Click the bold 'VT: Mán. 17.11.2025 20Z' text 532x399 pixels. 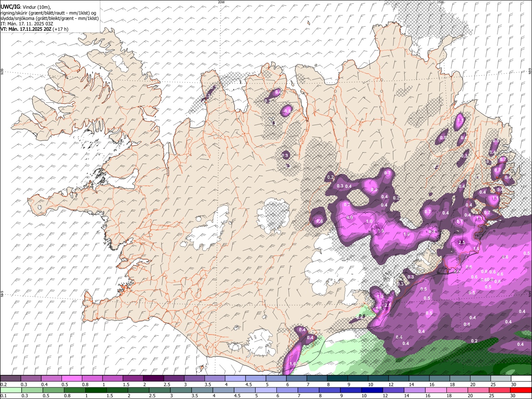click(26, 29)
